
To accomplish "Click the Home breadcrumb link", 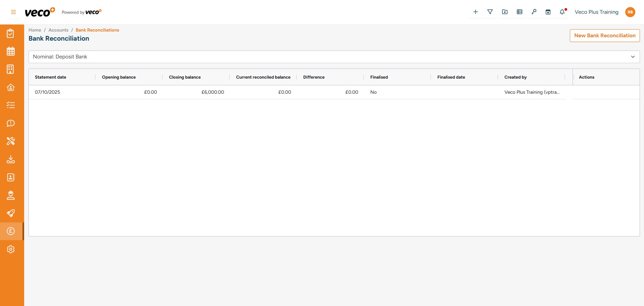I will click(35, 30).
